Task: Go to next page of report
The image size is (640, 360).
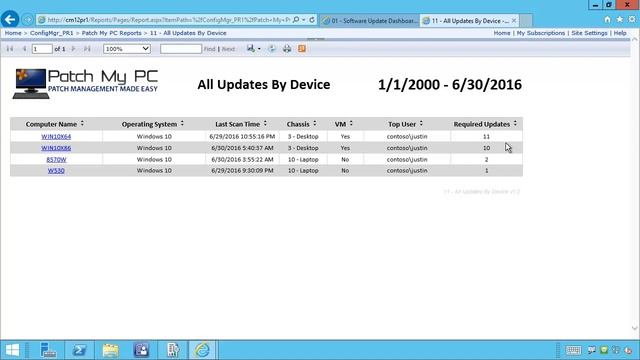Action: [73, 49]
